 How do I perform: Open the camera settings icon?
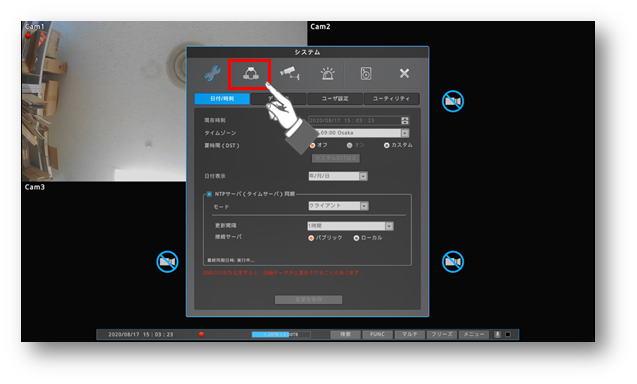point(290,73)
